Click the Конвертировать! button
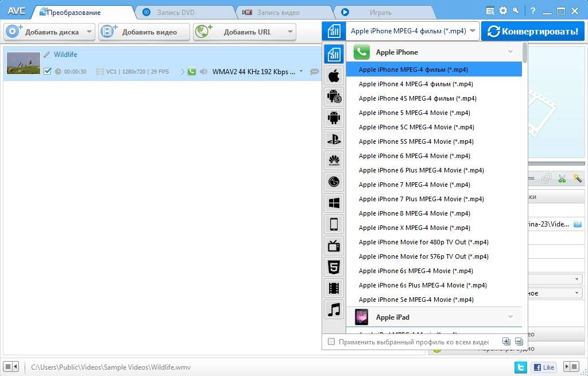The width and height of the screenshot is (588, 376). [x=533, y=31]
